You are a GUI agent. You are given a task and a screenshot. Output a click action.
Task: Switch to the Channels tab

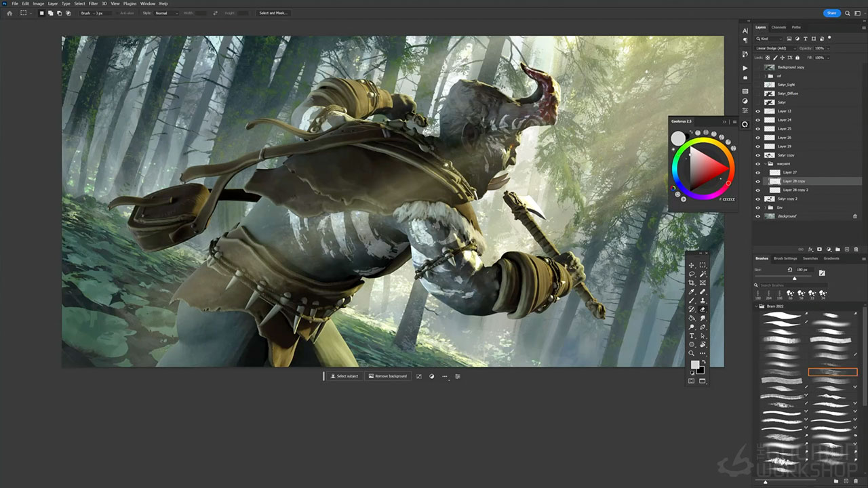coord(778,27)
